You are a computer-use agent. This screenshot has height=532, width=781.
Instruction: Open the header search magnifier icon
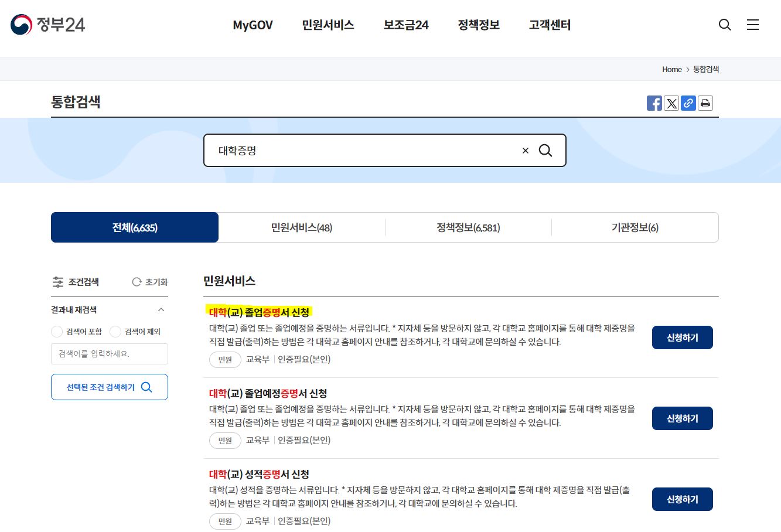tap(725, 25)
